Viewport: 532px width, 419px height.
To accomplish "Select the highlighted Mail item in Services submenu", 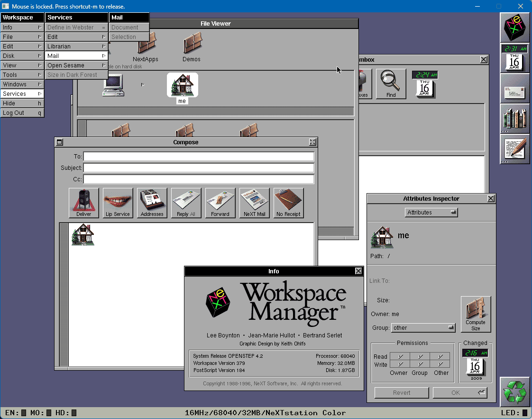I will (76, 56).
